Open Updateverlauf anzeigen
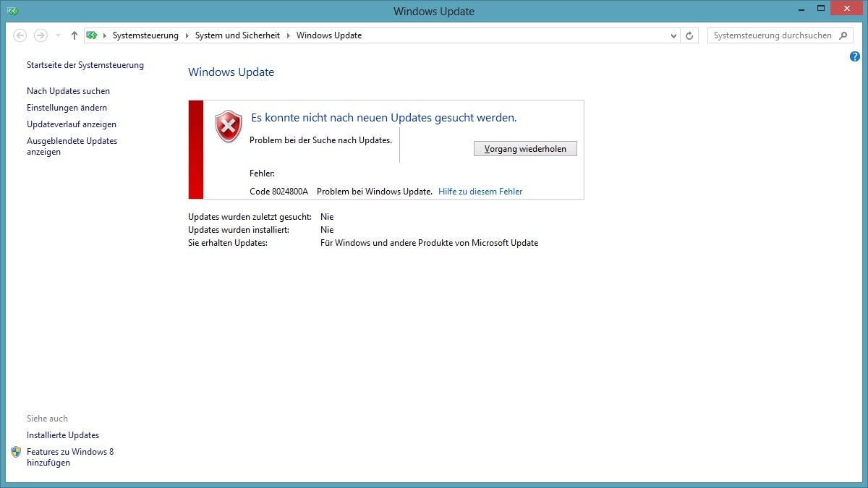This screenshot has width=868, height=488. [72, 124]
